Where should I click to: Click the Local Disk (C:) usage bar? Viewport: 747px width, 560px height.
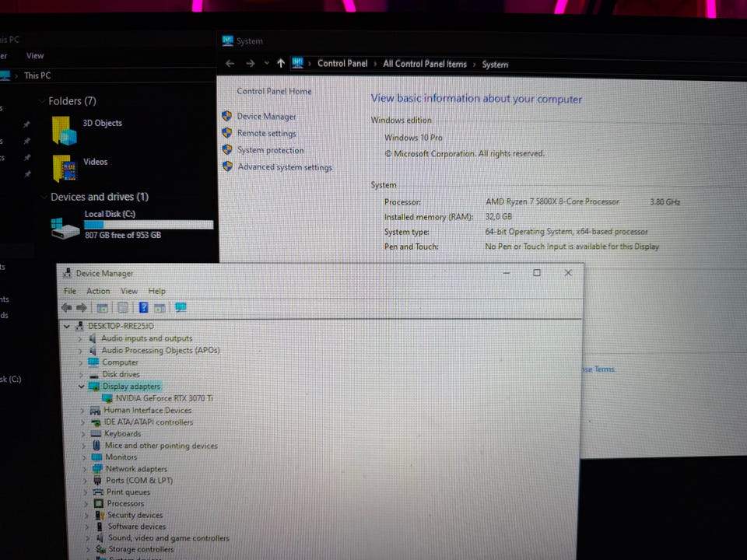pos(149,225)
